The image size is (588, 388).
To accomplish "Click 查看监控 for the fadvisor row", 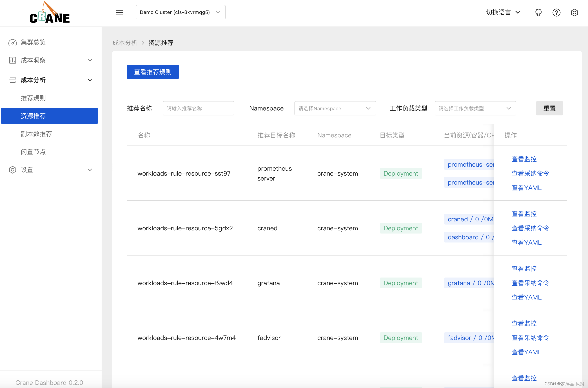I will (x=524, y=323).
